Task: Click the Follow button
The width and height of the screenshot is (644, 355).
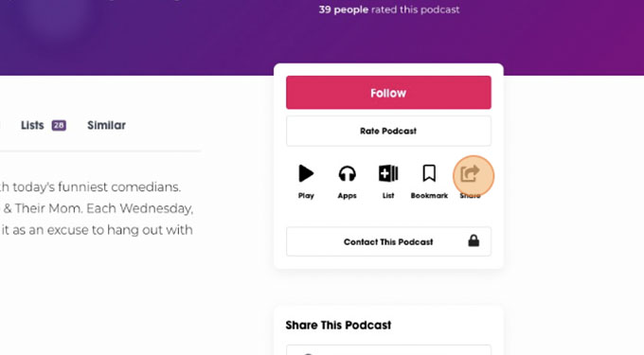Action: coord(388,93)
